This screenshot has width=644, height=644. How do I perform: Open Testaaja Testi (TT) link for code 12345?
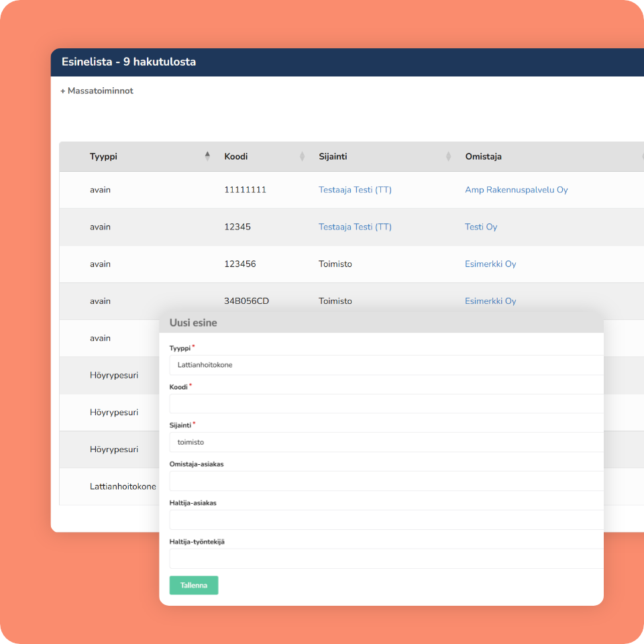[355, 227]
